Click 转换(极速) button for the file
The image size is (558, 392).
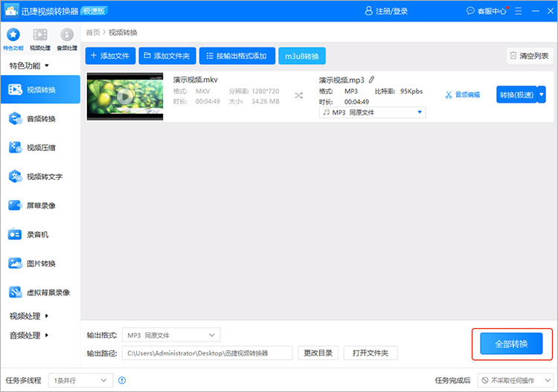pos(516,94)
